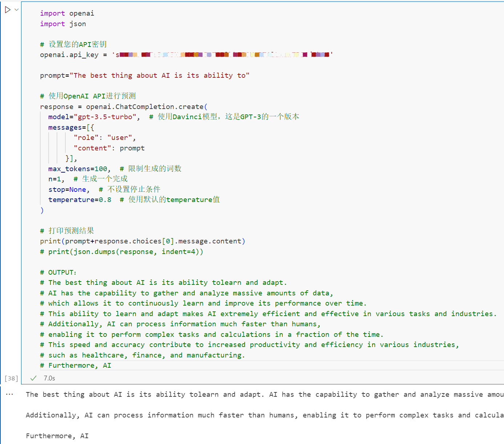
Task: Click the 'temperature=0.8' parameter
Action: coord(80,200)
